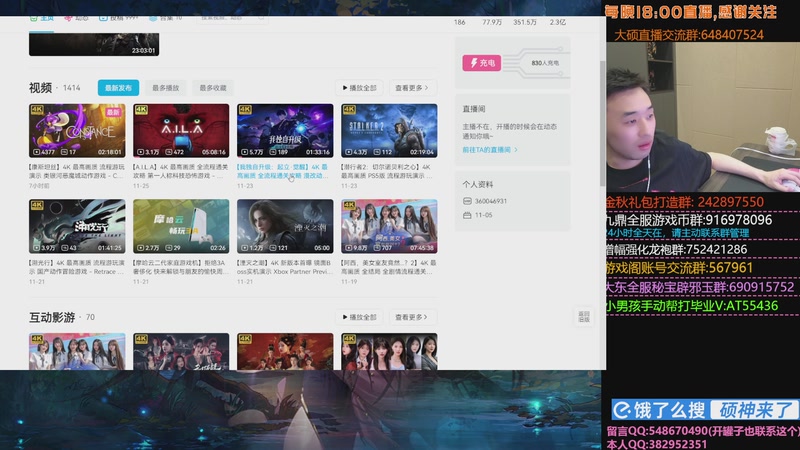Click the 77.9万 stat in the header
The width and height of the screenshot is (800, 450).
pyautogui.click(x=492, y=22)
